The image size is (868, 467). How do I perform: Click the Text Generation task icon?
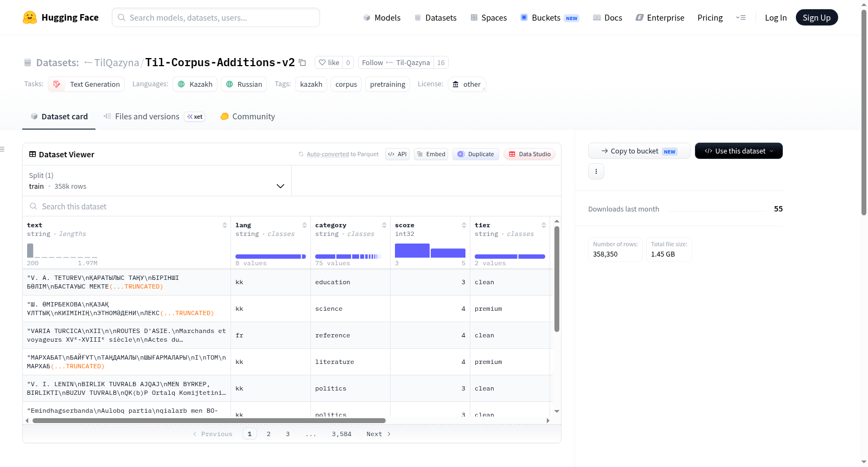57,84
